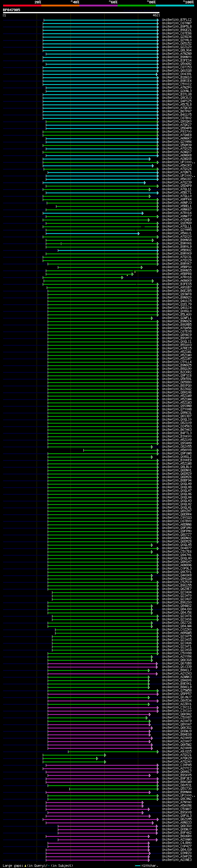Select label UniRef100_C5XWV7
197x868 pixels.
(x=176, y=809)
